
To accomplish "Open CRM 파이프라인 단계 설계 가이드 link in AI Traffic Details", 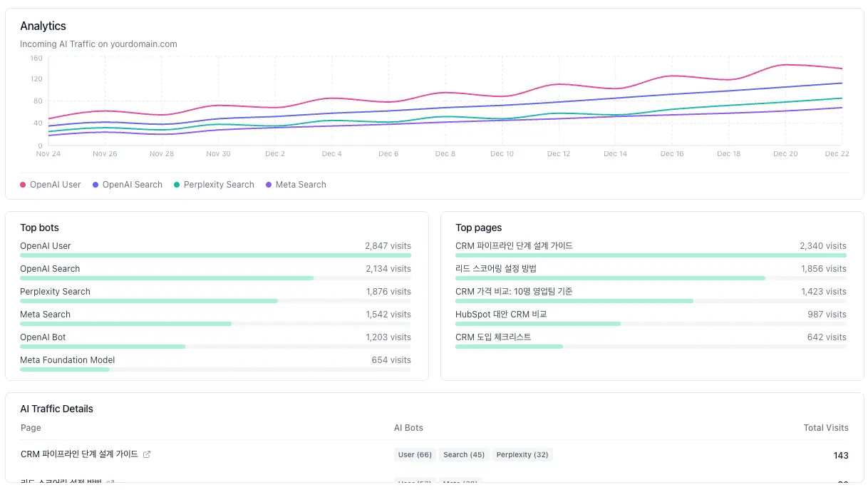I will (79, 454).
